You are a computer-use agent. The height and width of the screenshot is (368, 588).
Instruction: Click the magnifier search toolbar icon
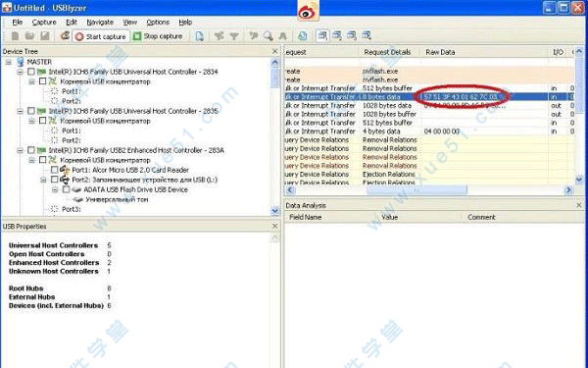(x=269, y=36)
